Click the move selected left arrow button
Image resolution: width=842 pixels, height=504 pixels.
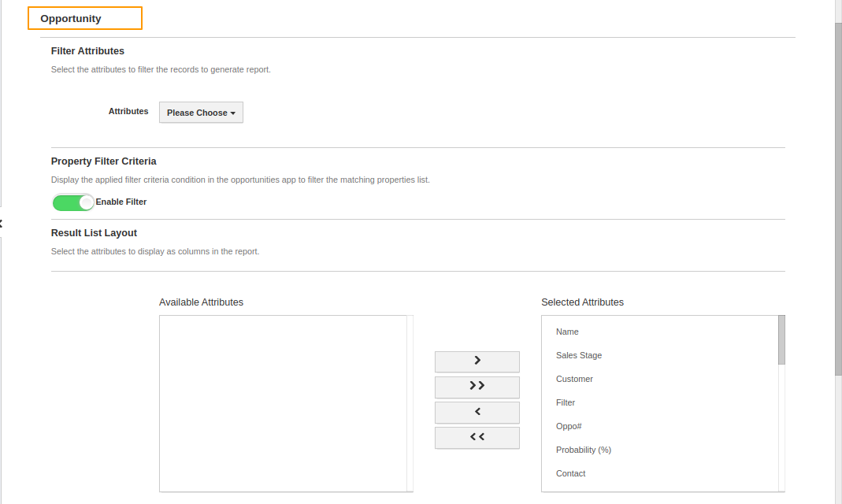(477, 412)
